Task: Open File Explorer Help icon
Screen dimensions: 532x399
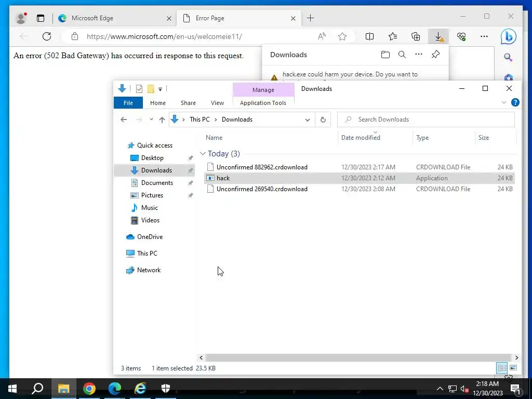Action: 515,102
